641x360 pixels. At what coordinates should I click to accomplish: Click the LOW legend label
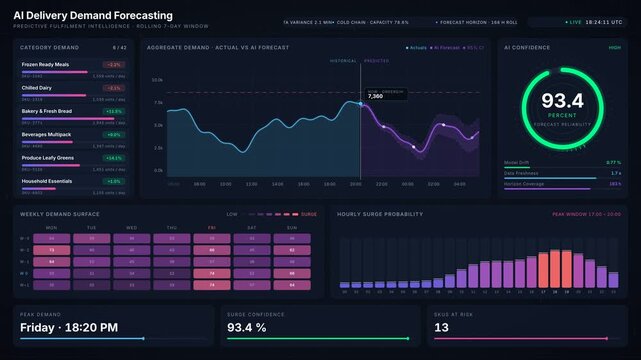[x=232, y=214]
